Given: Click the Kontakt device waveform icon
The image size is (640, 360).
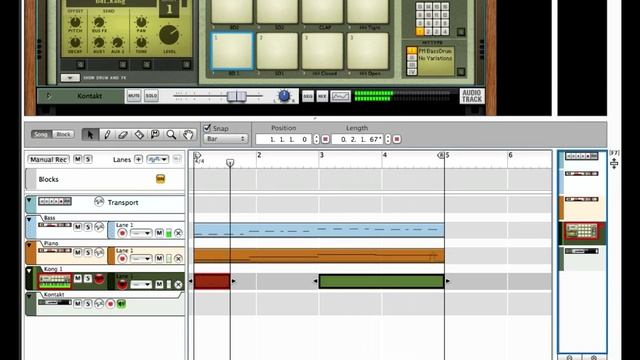Looking at the screenshot, I should (x=340, y=96).
